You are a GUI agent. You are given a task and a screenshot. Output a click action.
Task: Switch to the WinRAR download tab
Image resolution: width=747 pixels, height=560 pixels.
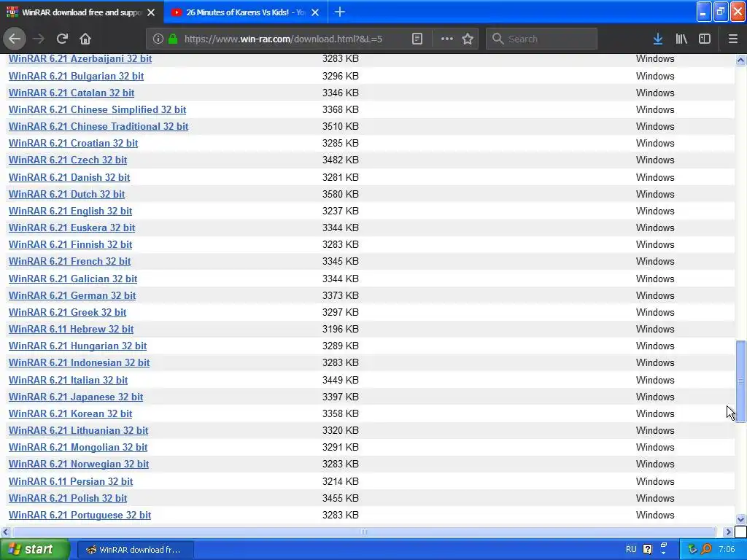82,12
